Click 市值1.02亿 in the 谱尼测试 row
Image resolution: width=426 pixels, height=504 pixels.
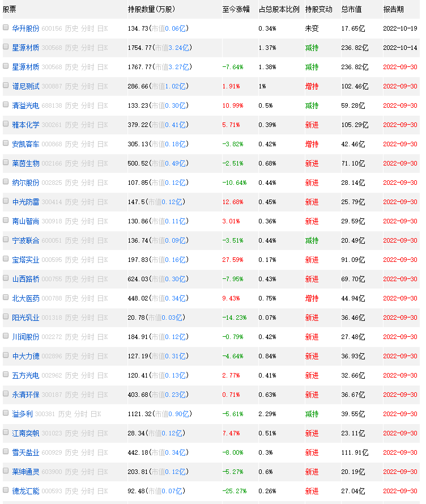tap(168, 87)
